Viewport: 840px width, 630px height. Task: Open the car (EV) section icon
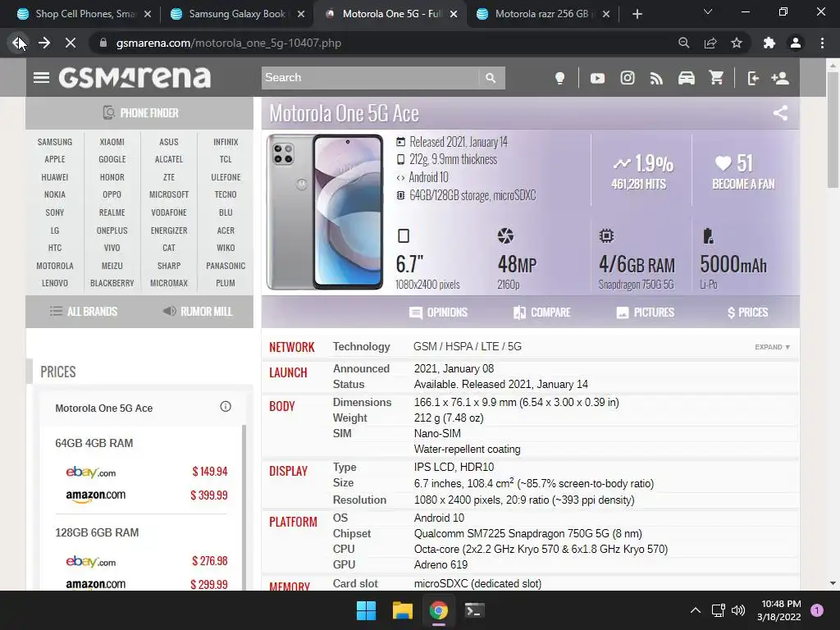click(687, 78)
